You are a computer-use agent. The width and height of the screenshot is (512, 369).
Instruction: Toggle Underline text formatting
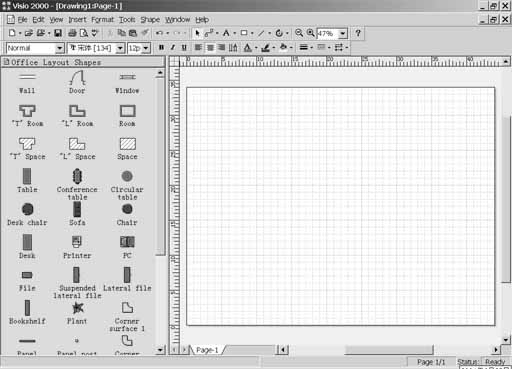(184, 48)
